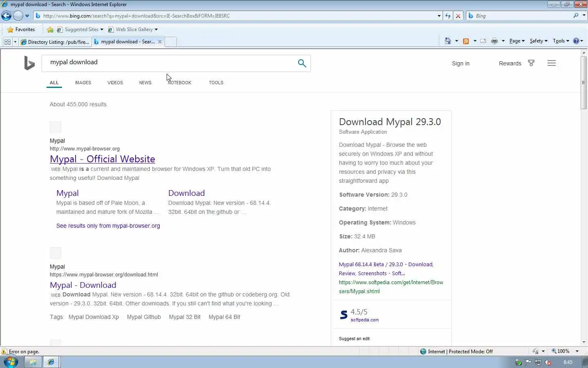Click the Rewards medal icon
Screen dimensions: 588x368
531,63
